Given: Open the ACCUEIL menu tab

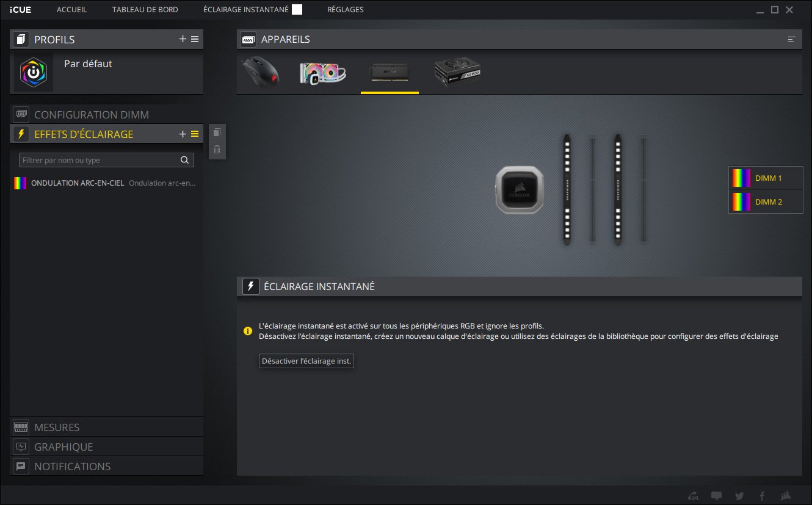Looking at the screenshot, I should (x=71, y=10).
